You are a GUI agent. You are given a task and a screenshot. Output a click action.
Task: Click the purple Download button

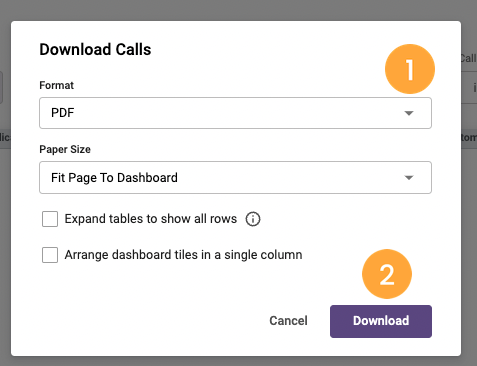point(381,321)
